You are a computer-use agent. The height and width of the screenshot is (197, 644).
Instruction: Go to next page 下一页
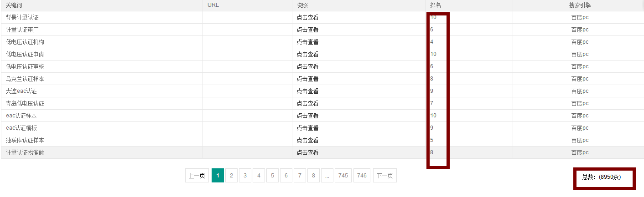point(384,176)
